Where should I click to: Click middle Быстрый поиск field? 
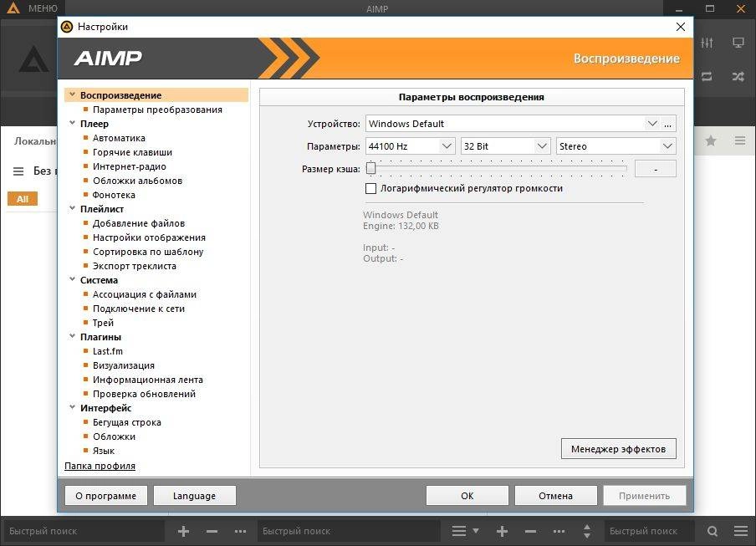click(348, 531)
